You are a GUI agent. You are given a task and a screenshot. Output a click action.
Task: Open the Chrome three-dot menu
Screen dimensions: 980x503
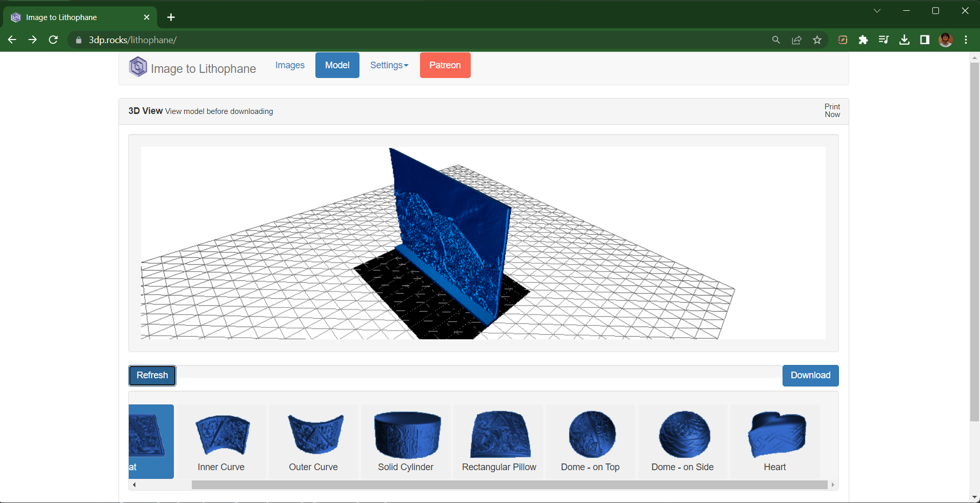coord(966,40)
